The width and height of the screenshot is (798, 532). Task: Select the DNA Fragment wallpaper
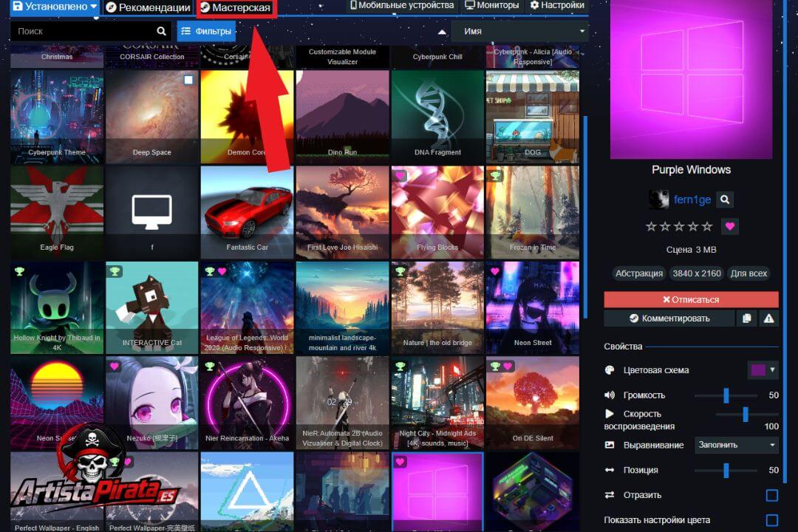[437, 117]
